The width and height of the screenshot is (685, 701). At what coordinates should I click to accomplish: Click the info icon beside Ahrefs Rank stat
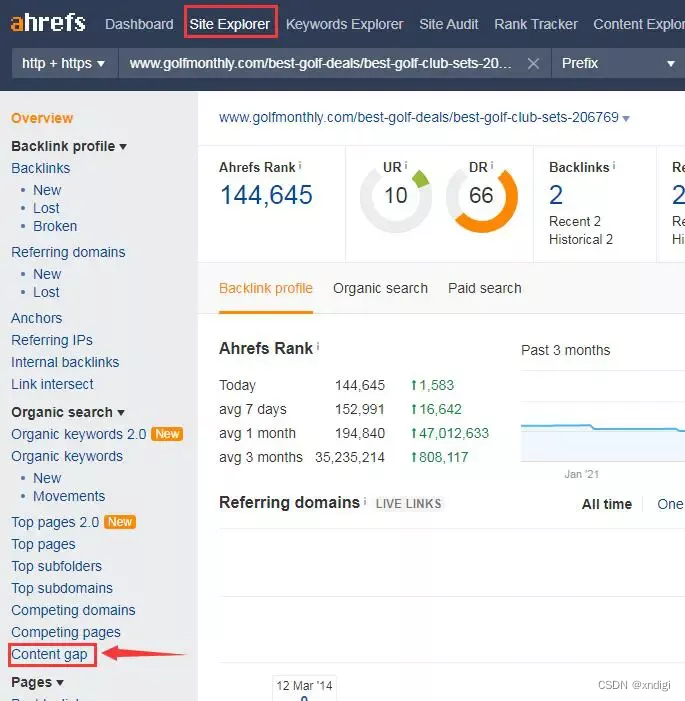click(x=300, y=166)
